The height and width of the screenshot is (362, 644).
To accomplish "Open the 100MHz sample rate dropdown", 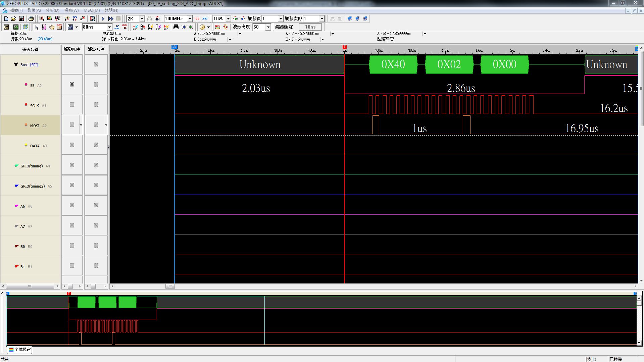I will (x=190, y=19).
